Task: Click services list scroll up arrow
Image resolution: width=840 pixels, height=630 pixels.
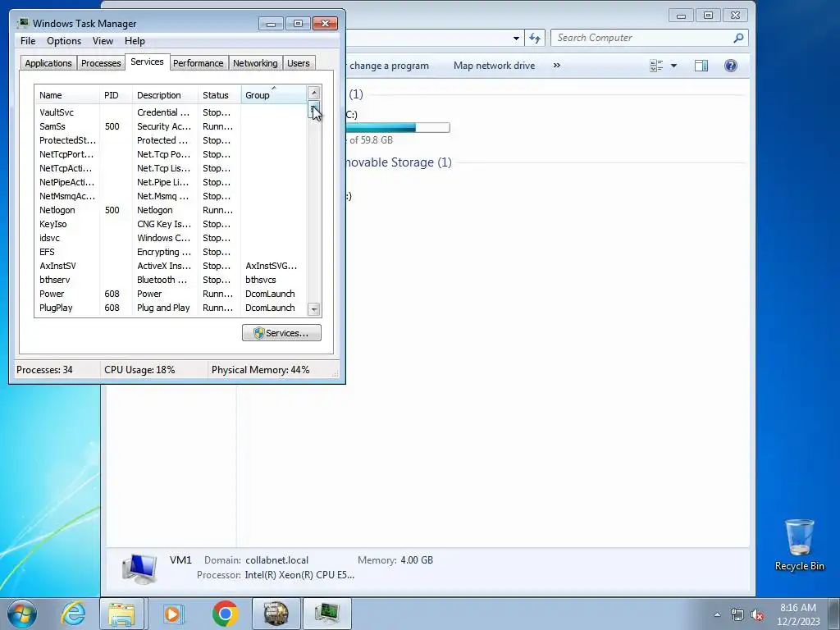Action: click(x=314, y=93)
